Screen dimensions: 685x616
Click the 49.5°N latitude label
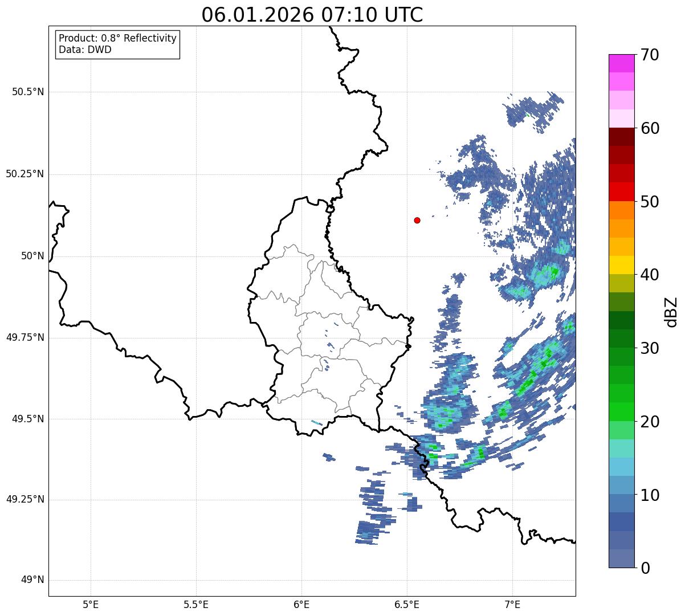tap(28, 419)
